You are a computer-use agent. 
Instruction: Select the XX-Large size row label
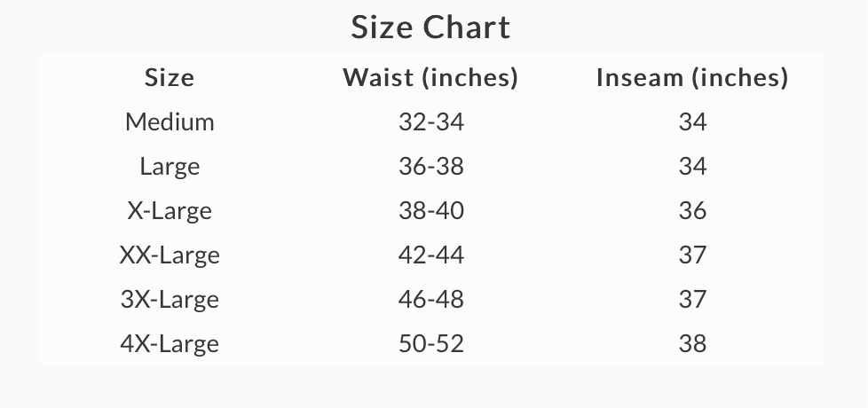pyautogui.click(x=170, y=255)
